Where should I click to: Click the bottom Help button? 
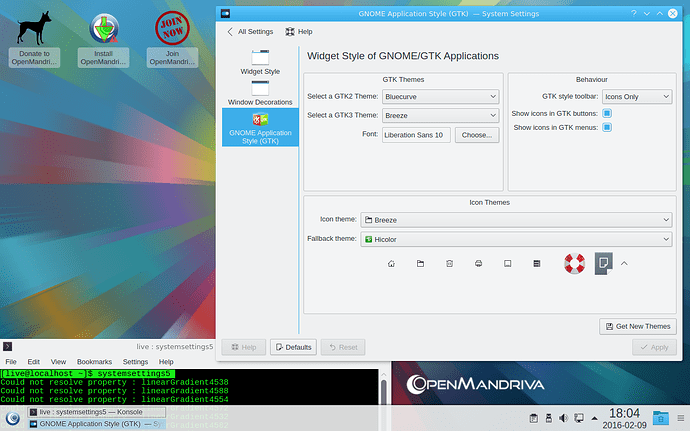pos(244,347)
